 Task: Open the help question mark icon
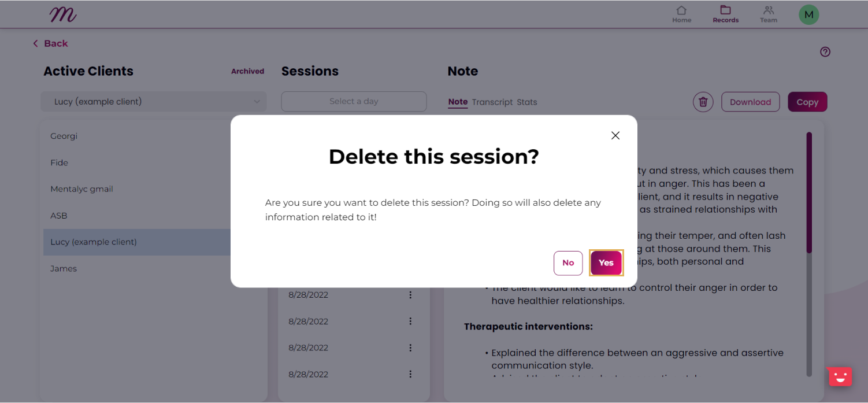pos(825,52)
